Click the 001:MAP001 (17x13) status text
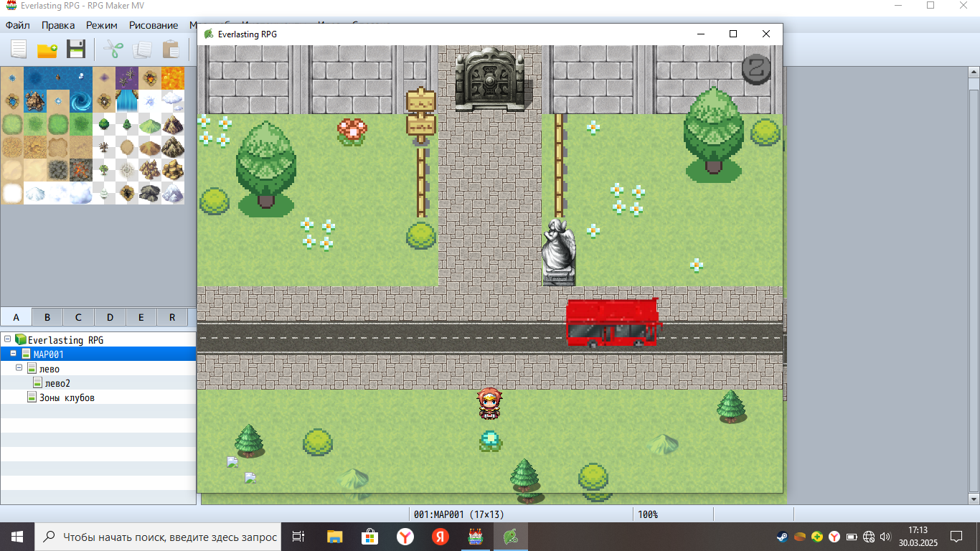The height and width of the screenshot is (551, 980). click(x=459, y=514)
